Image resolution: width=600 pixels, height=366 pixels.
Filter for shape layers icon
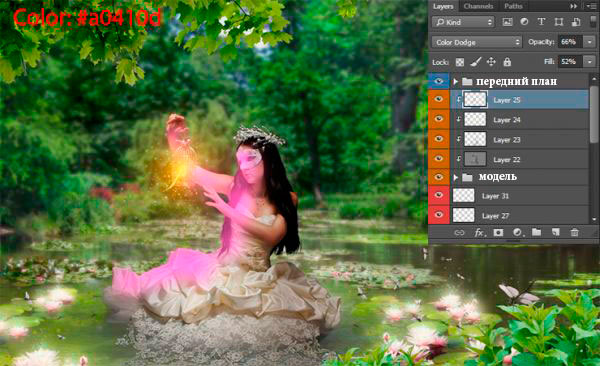pos(559,22)
